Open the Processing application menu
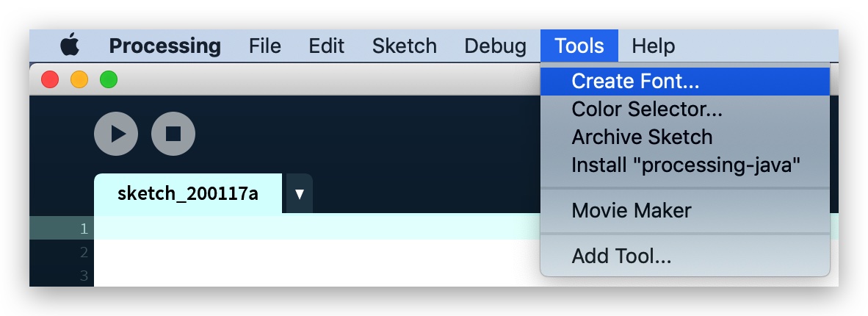The height and width of the screenshot is (316, 868). click(x=164, y=46)
